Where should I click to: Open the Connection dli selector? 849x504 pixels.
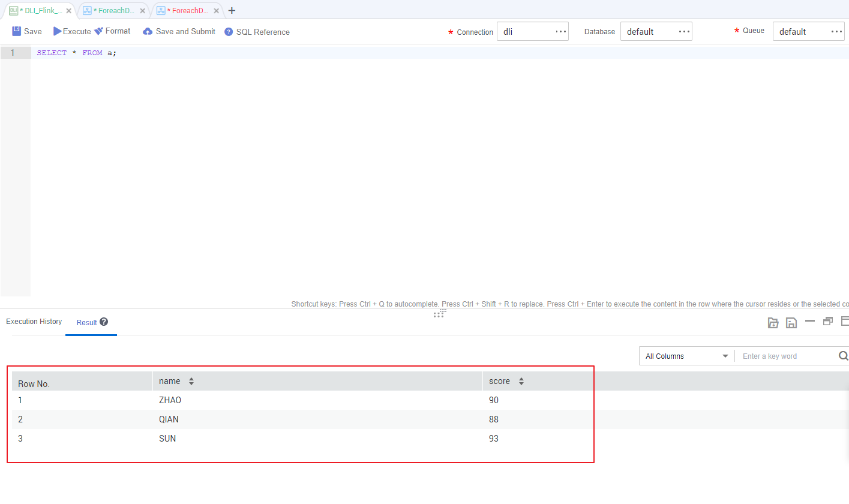pyautogui.click(x=532, y=32)
